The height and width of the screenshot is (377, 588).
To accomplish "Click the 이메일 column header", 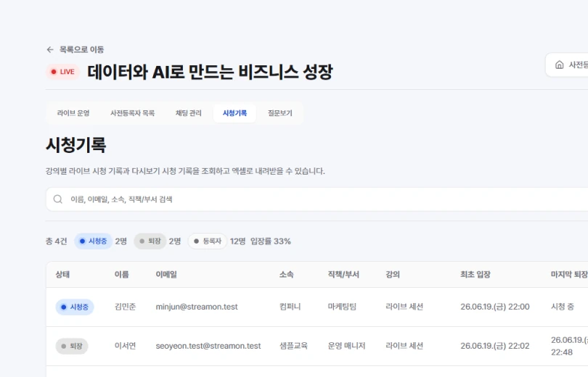I will coord(166,275).
